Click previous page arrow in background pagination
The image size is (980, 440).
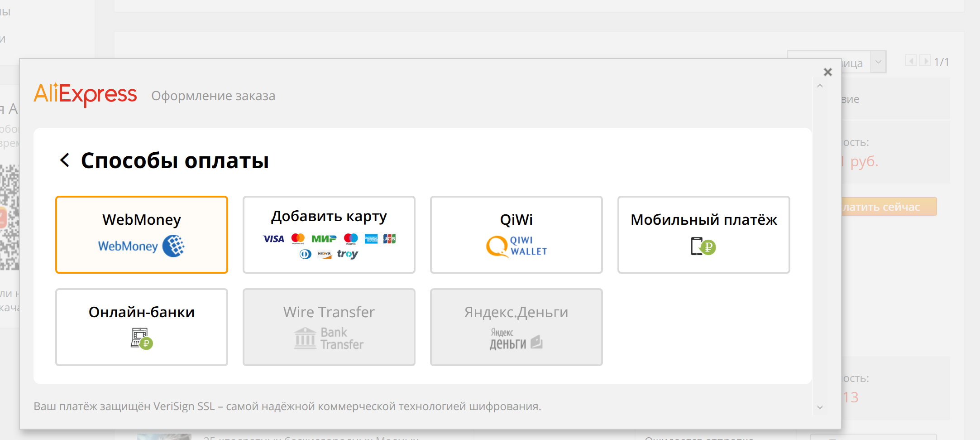pyautogui.click(x=911, y=61)
